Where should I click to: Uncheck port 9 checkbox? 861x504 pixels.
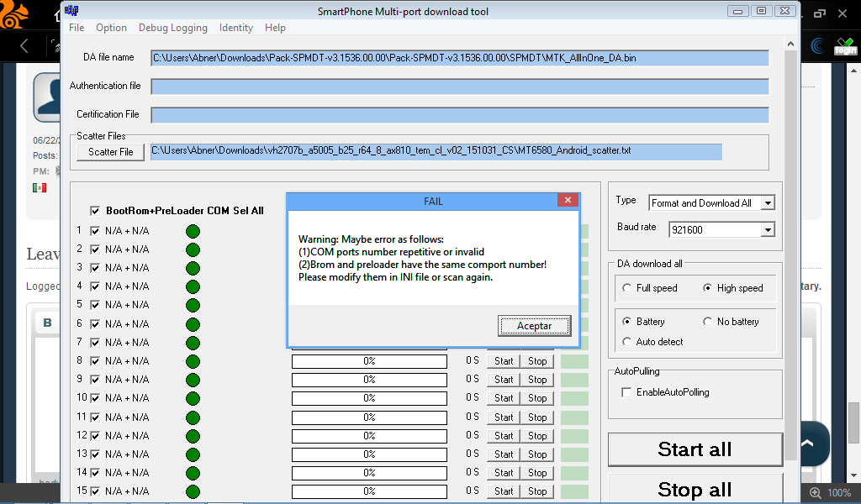tap(95, 380)
